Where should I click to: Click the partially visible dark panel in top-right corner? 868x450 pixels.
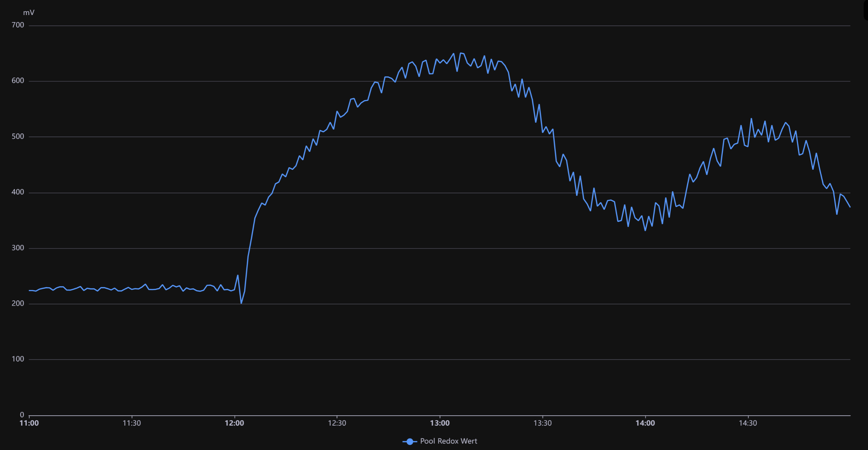(x=865, y=10)
